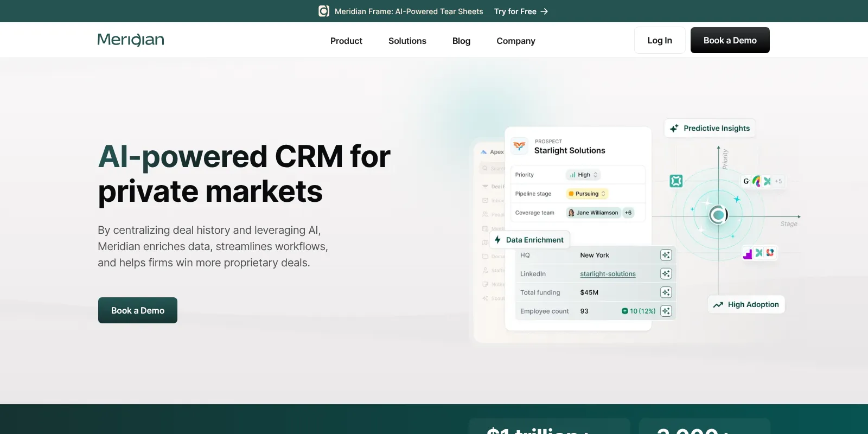The width and height of the screenshot is (868, 434).
Task: Open the Solutions menu
Action: point(407,41)
